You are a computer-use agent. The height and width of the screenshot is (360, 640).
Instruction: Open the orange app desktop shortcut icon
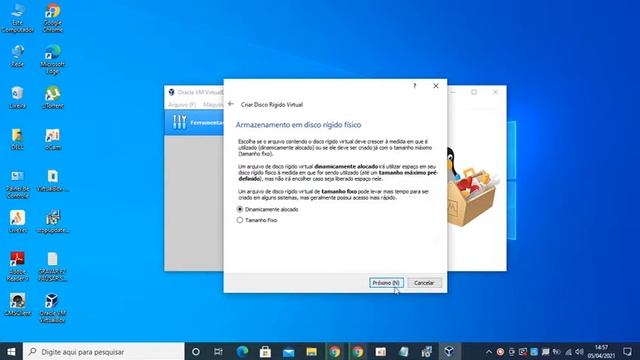18,222
